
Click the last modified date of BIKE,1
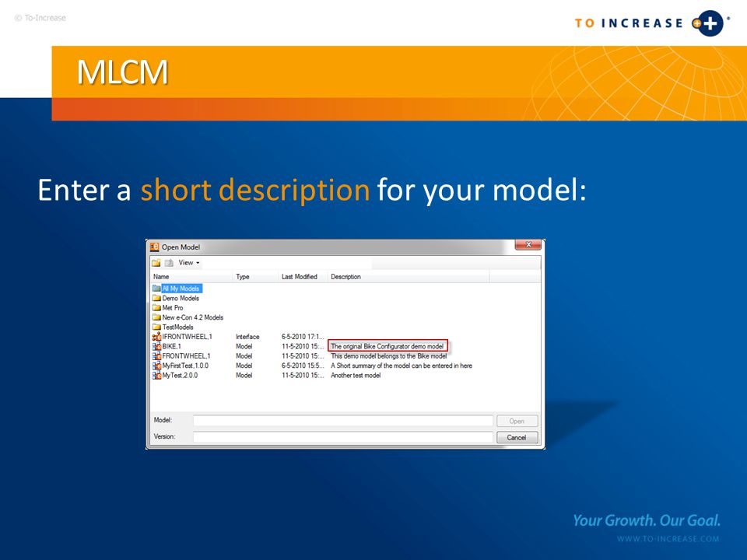click(303, 346)
